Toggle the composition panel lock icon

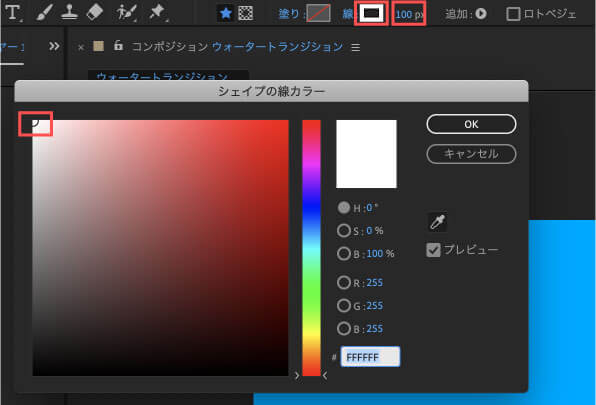pos(119,46)
